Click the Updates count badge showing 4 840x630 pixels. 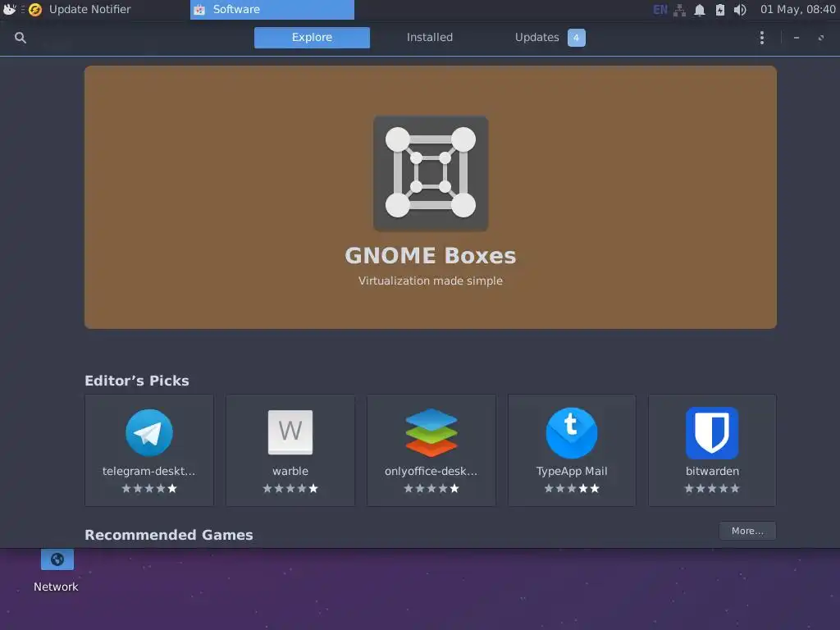point(577,38)
